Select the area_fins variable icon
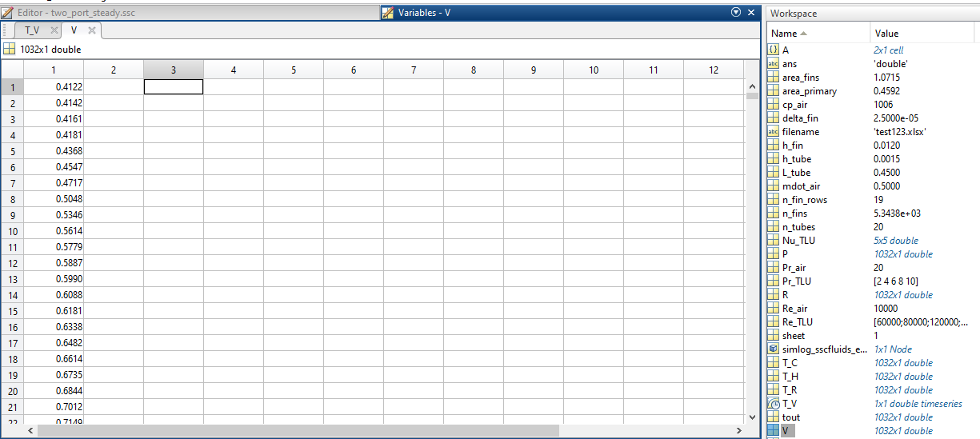Viewport: 980px width, 439px height. [x=773, y=77]
